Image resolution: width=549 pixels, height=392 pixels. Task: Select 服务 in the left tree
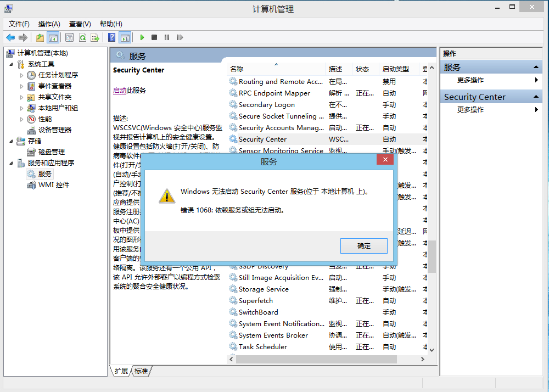click(45, 174)
